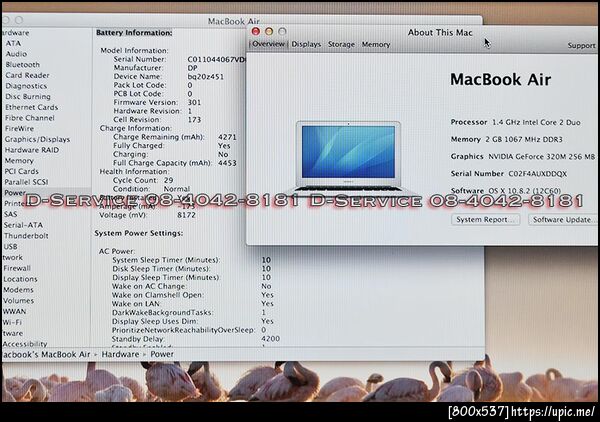Screen dimensions: 600x422
Task: Select ATA in the hardware sidebar
Action: (13, 43)
